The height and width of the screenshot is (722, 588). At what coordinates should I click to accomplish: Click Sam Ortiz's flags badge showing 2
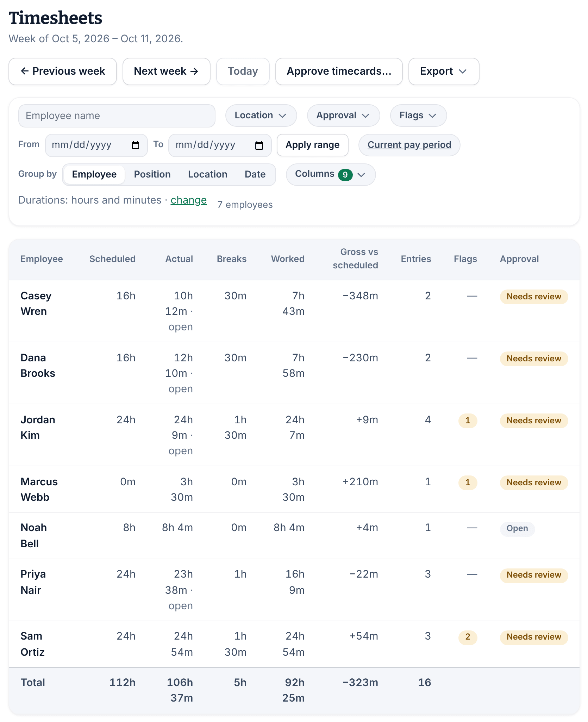click(x=468, y=637)
